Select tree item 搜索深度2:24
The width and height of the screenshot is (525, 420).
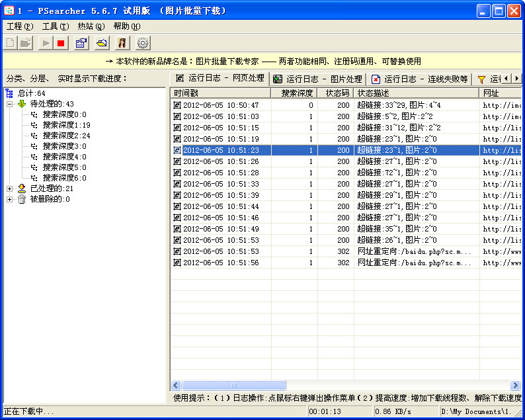tap(66, 136)
